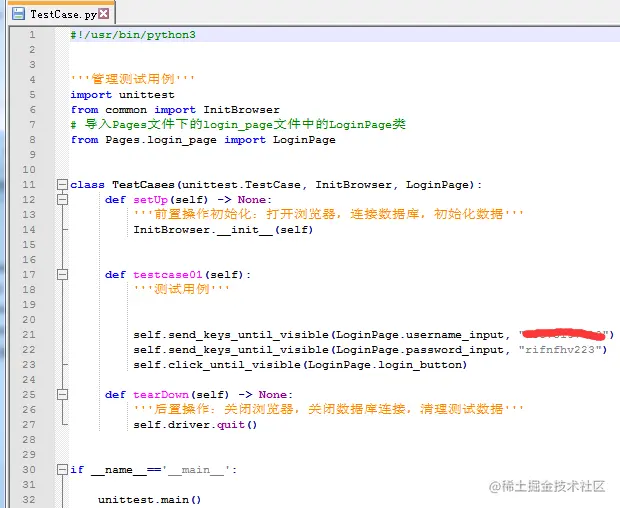Image resolution: width=620 pixels, height=508 pixels.
Task: Click the 'setUp' method name
Action: 150,200
